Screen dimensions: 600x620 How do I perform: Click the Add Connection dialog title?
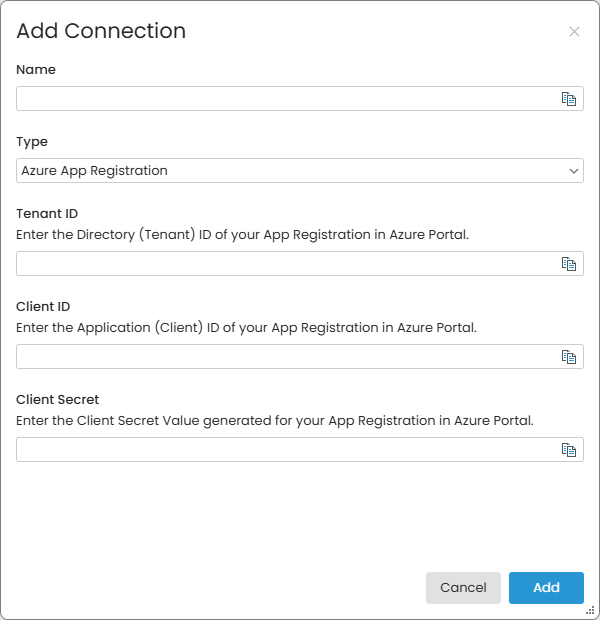coord(101,31)
